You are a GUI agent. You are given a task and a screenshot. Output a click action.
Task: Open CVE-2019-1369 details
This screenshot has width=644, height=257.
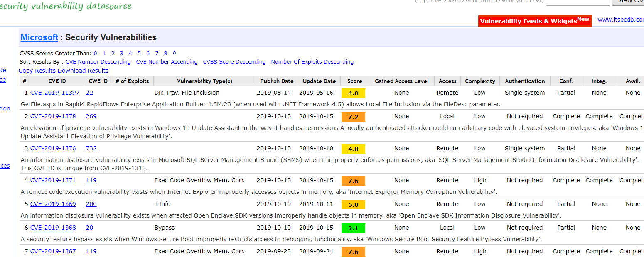point(53,204)
